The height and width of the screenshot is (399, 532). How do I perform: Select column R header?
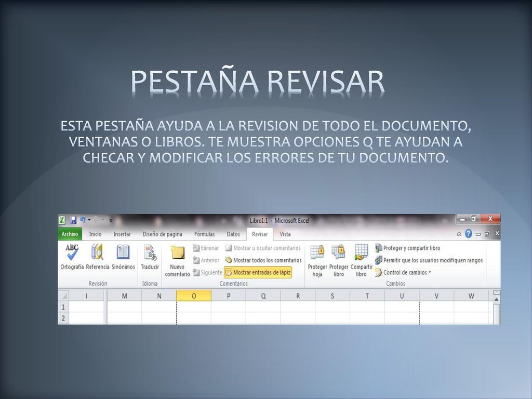[298, 296]
